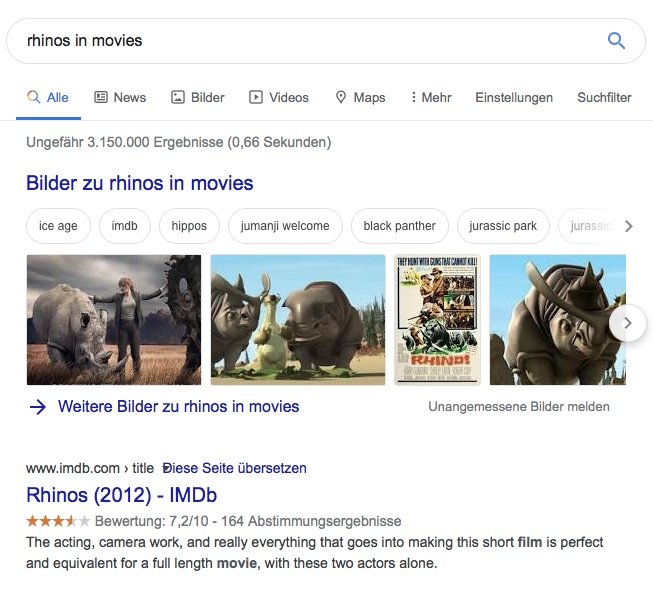653x590 pixels.
Task: Open the 'Bilder zu rhinos in movies' heading link
Action: click(x=140, y=183)
